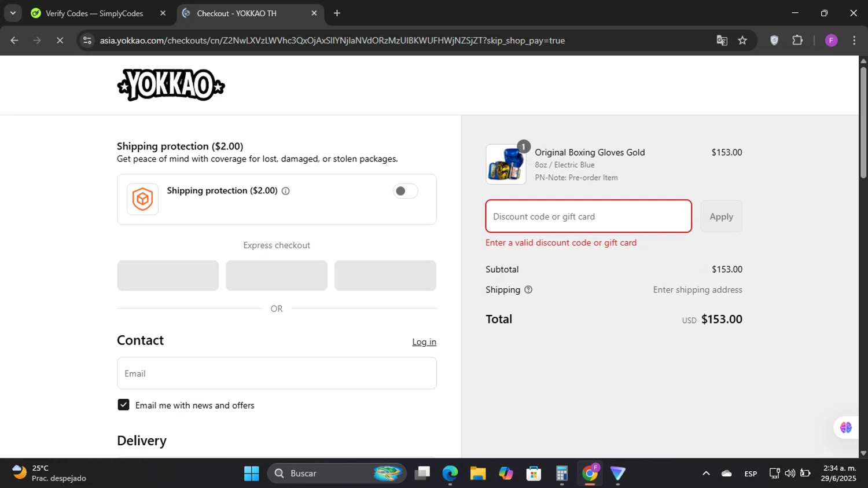This screenshot has height=488, width=868.
Task: Open the Extensions puzzle icon
Action: [x=797, y=41]
